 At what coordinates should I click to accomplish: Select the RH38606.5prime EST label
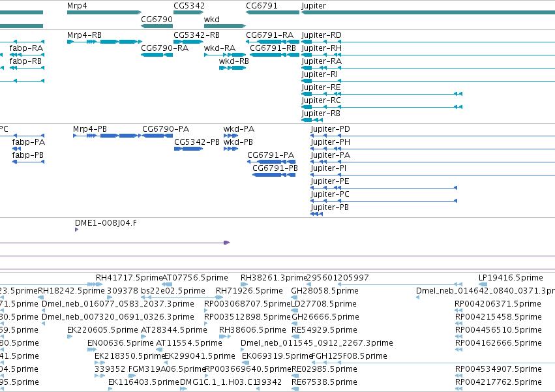[x=253, y=330]
